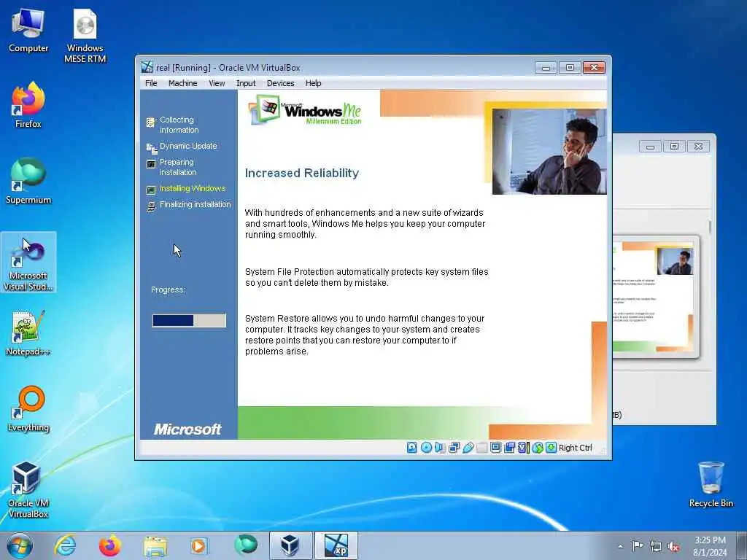The image size is (747, 560).
Task: Click the VM preview thumbnail in background window
Action: pos(656,296)
